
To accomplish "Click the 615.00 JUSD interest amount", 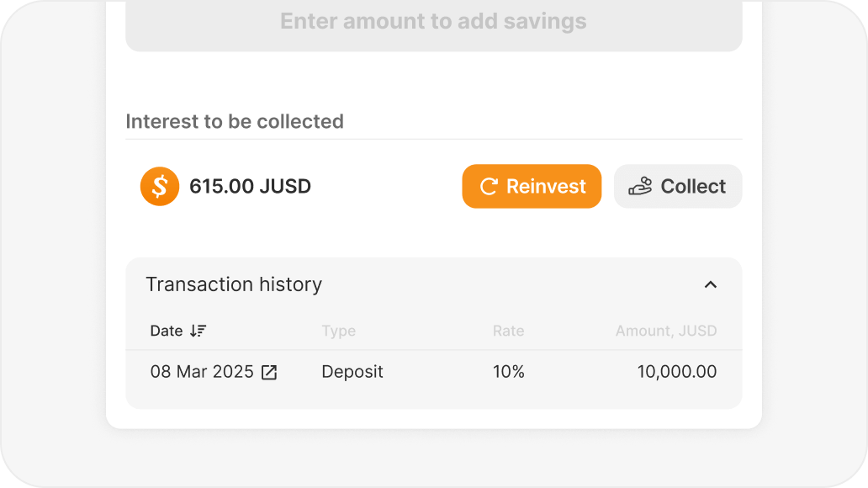I will (250, 186).
